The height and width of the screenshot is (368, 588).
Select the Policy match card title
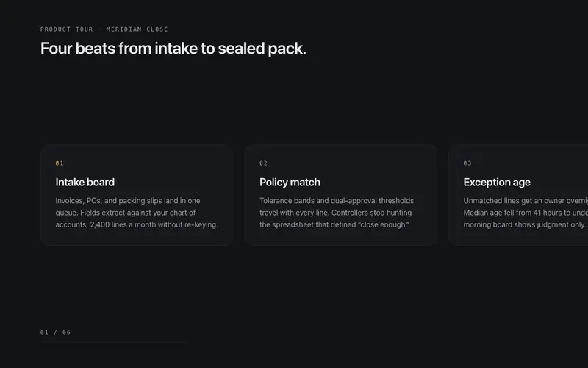tap(290, 182)
